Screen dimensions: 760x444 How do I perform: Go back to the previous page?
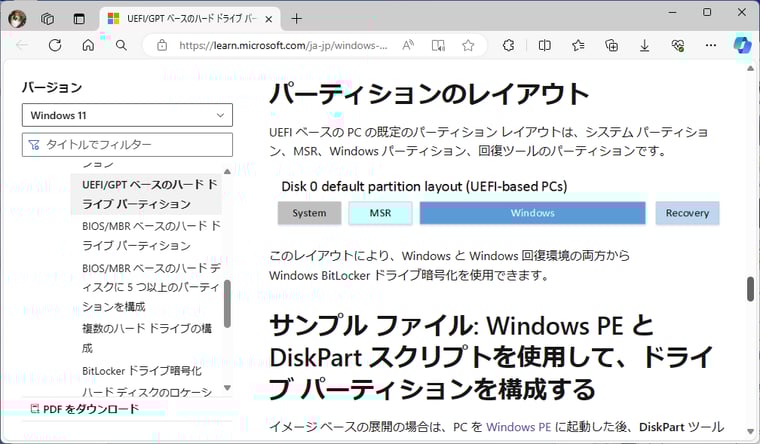(x=22, y=46)
